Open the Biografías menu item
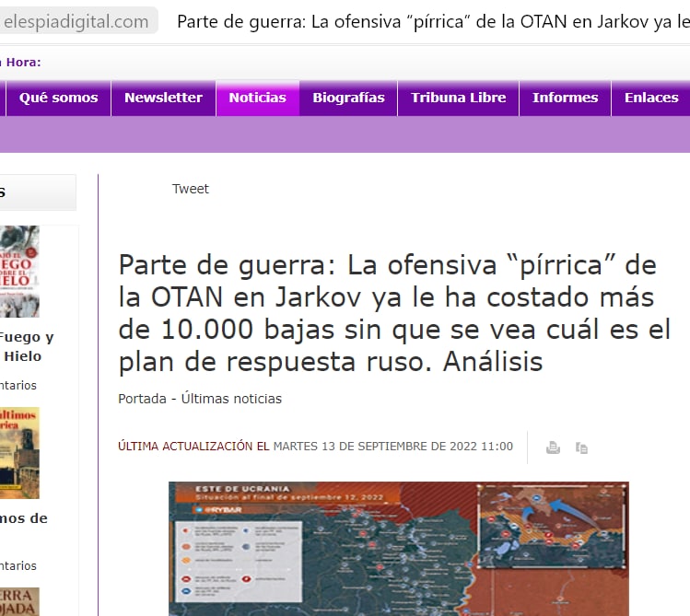 pos(348,98)
